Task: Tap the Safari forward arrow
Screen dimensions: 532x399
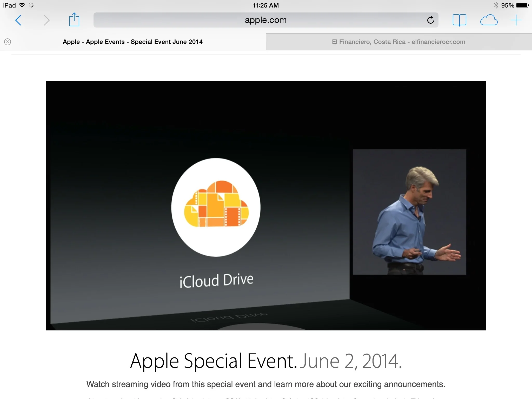Action: (x=47, y=20)
